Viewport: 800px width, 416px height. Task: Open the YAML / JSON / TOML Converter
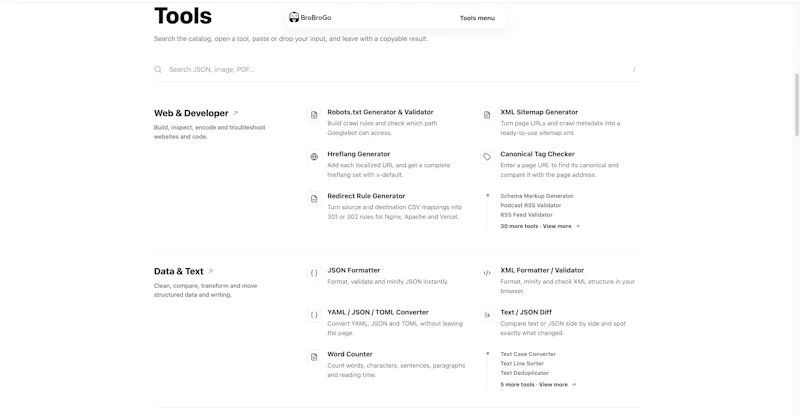tap(378, 312)
